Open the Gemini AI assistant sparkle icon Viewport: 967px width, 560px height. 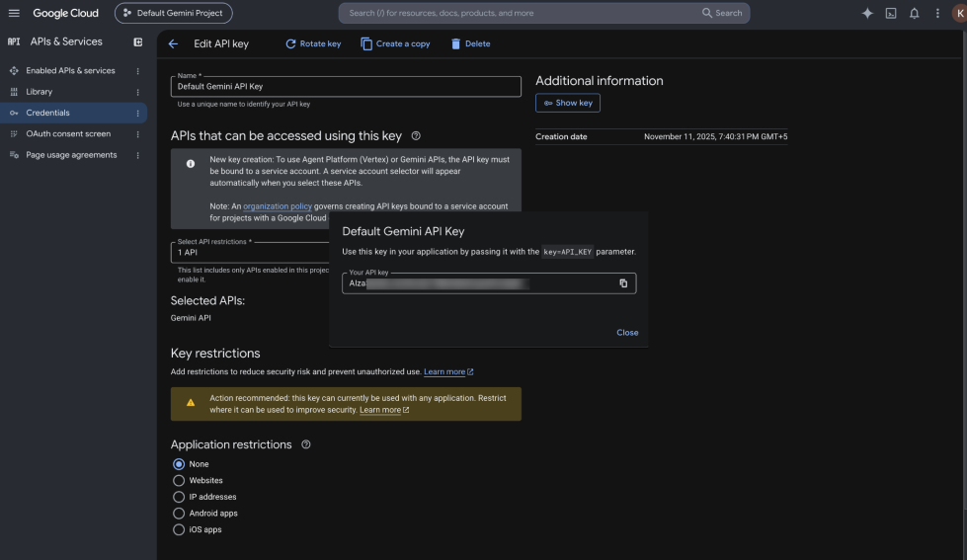(867, 13)
